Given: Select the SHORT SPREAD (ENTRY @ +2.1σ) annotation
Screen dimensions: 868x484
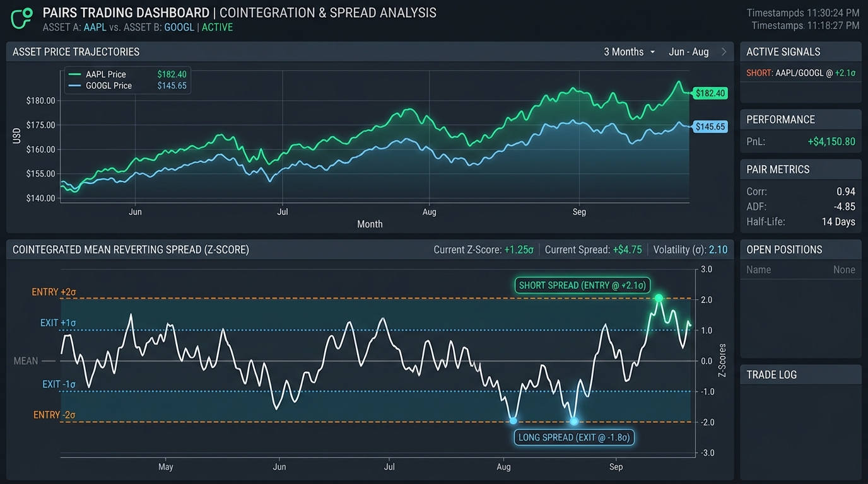Looking at the screenshot, I should 583,285.
